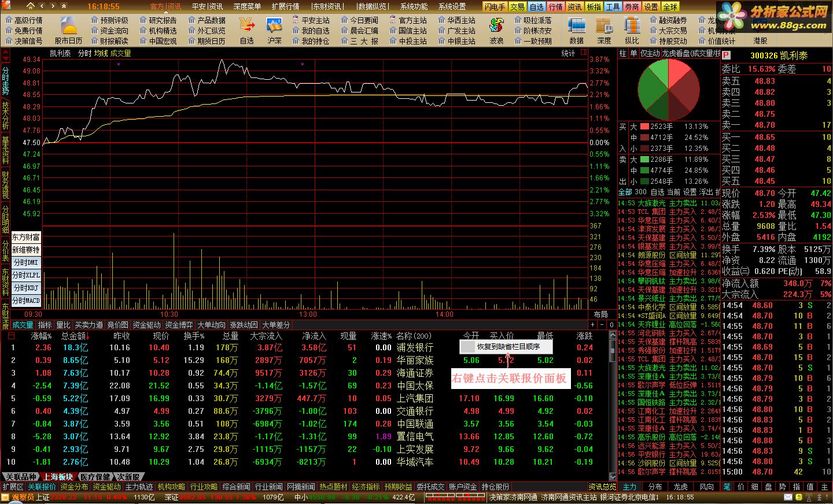Click the 交易 quick button
The image size is (833, 504).
click(517, 7)
